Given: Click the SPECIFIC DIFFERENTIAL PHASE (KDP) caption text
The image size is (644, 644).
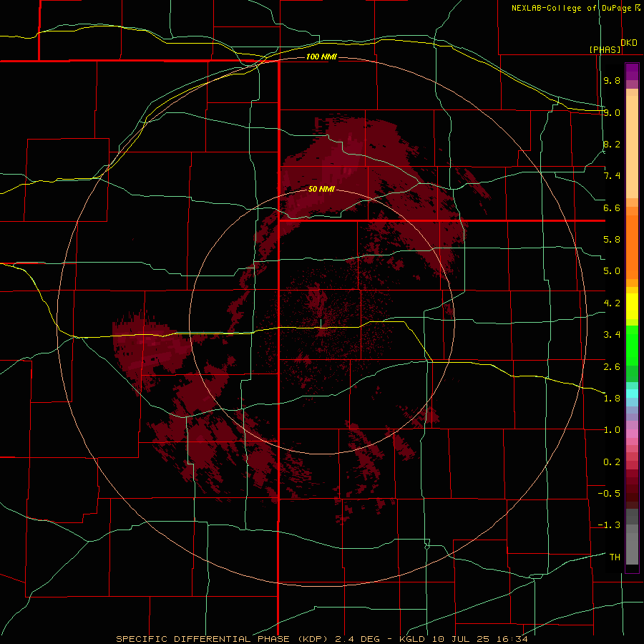Looking at the screenshot, I should pos(223,639).
